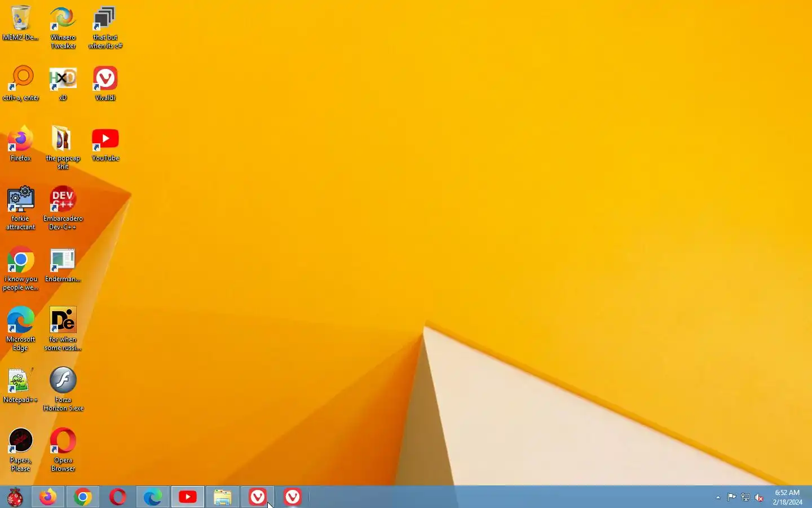Select the MEMZ-De... recycle bin desktop icon

pos(21,24)
